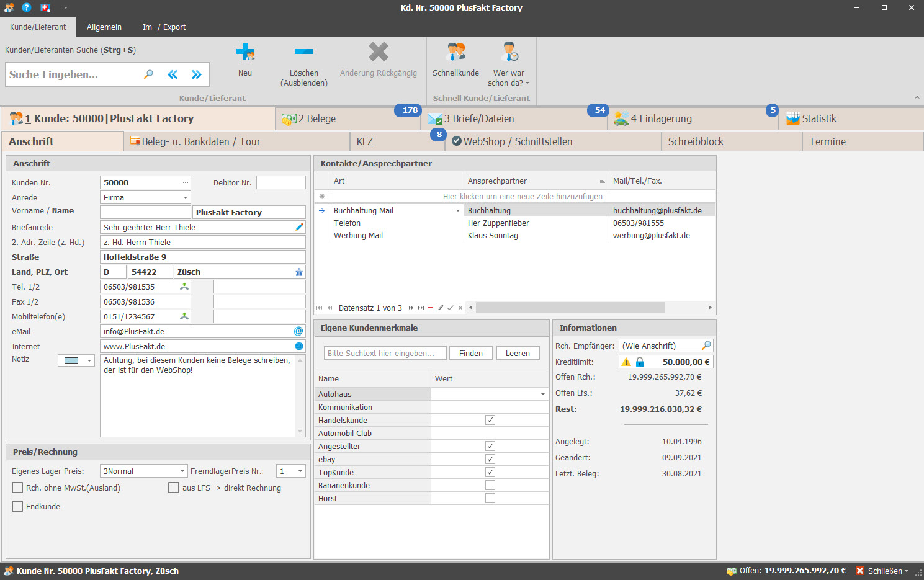Open the Im- / Export ribbon tab
This screenshot has height=580, width=924.
pyautogui.click(x=164, y=27)
